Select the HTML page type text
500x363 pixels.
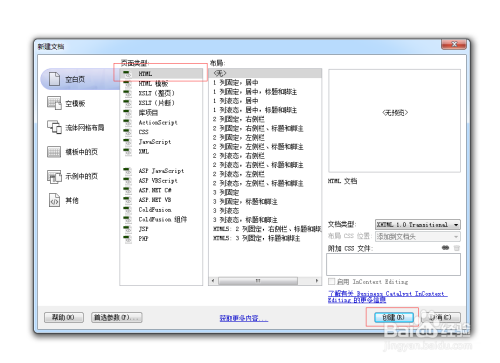[145, 74]
